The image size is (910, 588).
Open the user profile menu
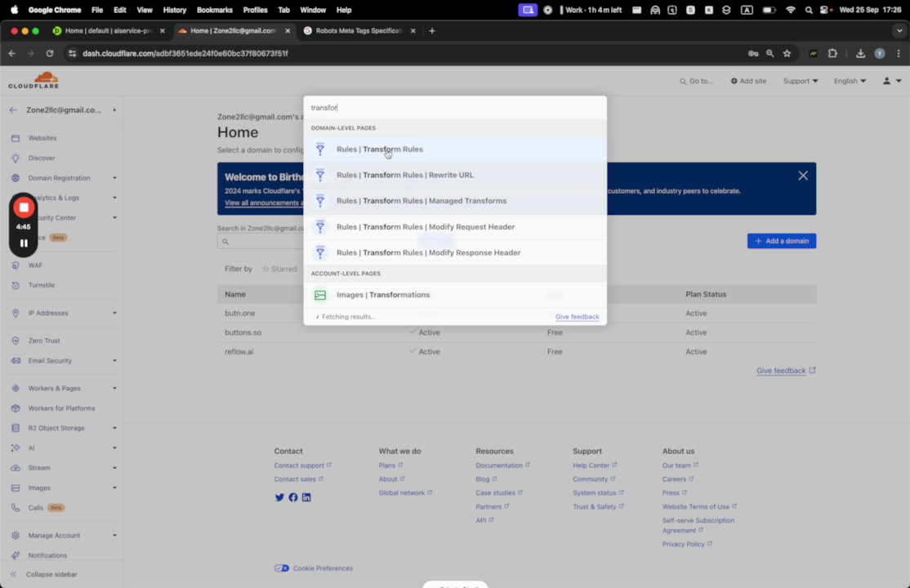(x=892, y=81)
